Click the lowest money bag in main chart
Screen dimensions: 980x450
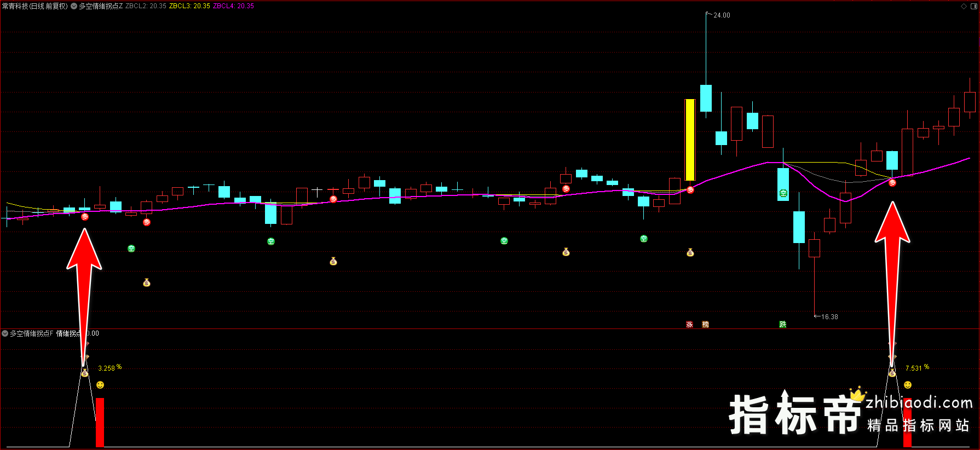[147, 282]
